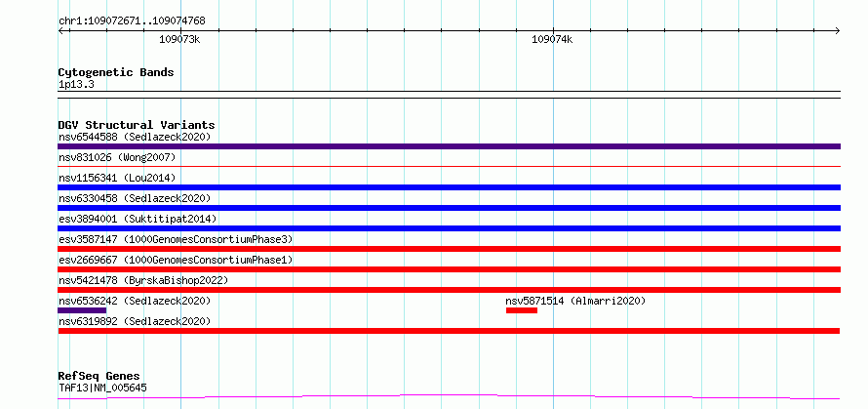868x409 pixels.
Task: Click the thin red nsv831026 line
Action: (449, 166)
